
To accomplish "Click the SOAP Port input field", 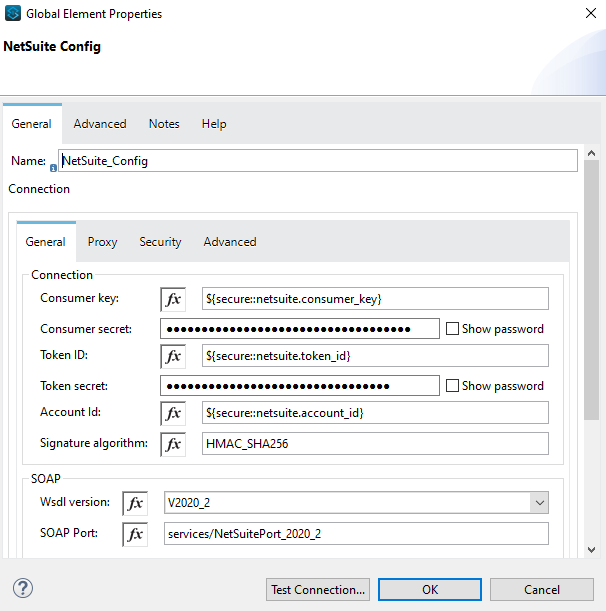I will (356, 533).
